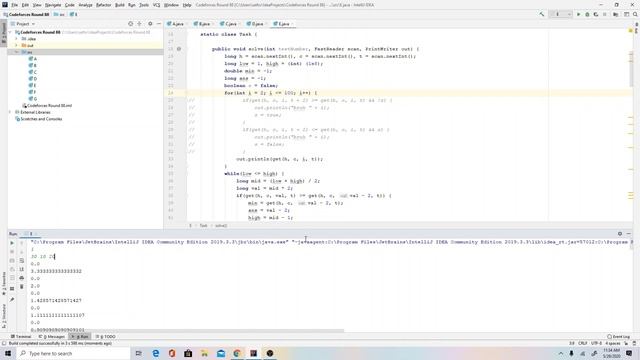
Task: Click the Search Everywhere magnifier icon
Action: (635, 14)
